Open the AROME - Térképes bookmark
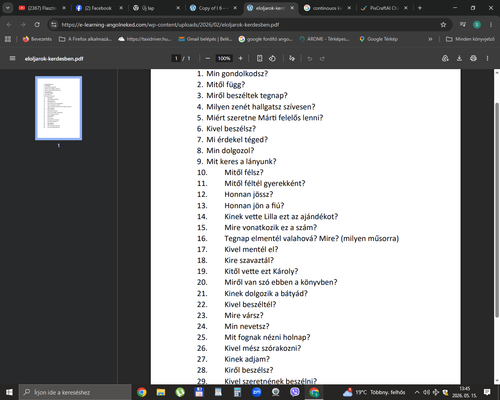Screen dimensions: 500x400 point(324,39)
